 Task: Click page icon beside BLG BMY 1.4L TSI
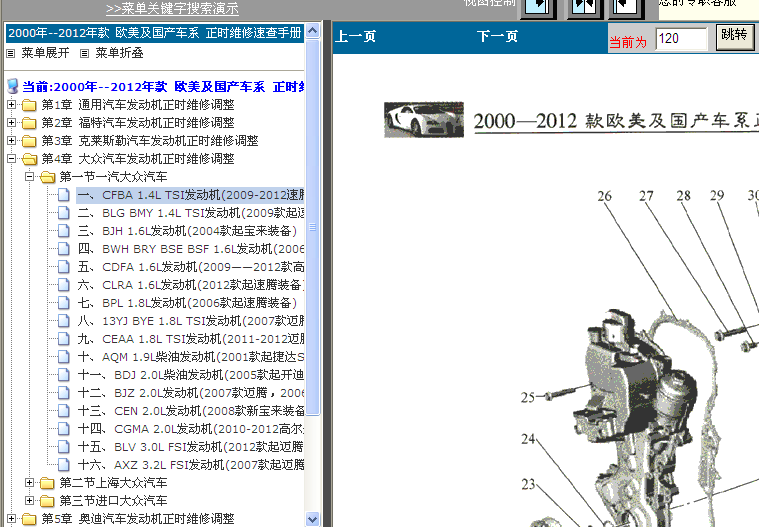click(63, 213)
